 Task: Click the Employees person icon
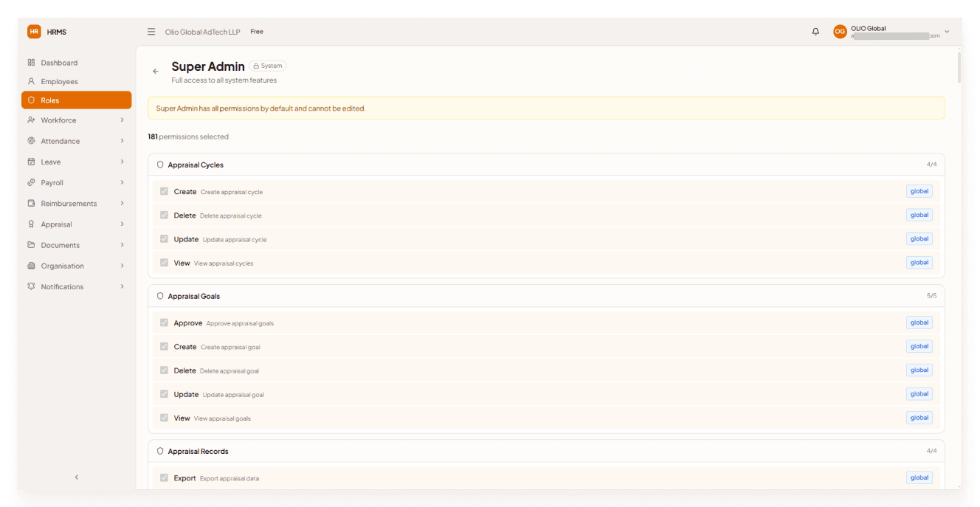tap(31, 81)
